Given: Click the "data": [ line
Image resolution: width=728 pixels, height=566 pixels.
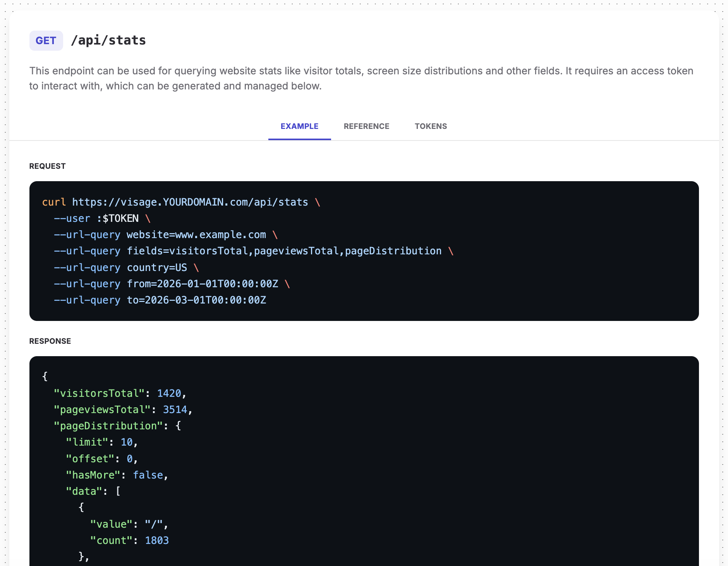Looking at the screenshot, I should pyautogui.click(x=93, y=491).
